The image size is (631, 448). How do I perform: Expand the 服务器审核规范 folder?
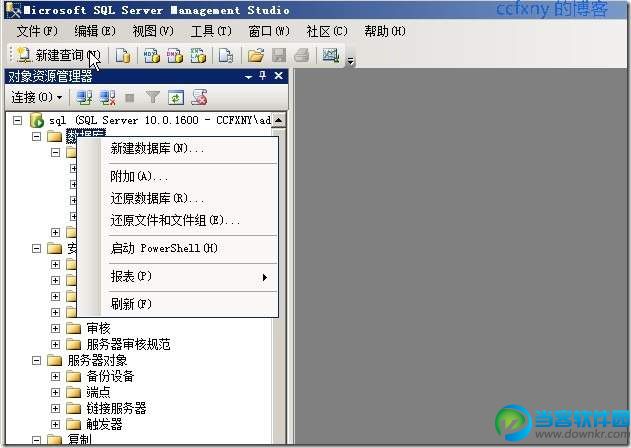click(x=56, y=345)
